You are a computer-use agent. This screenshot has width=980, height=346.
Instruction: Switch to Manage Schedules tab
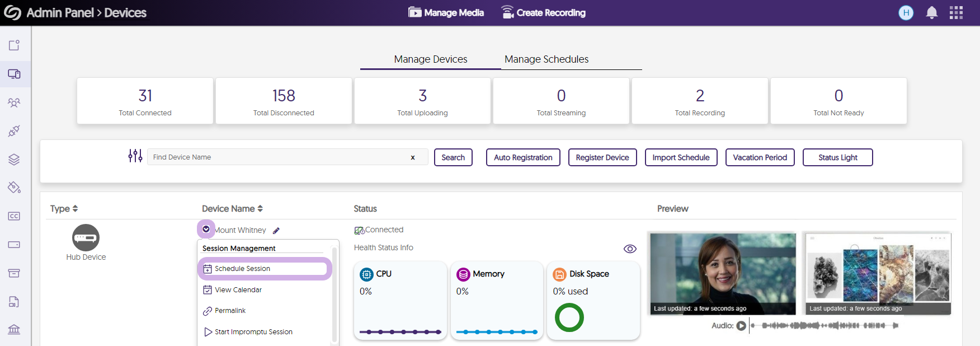point(546,59)
